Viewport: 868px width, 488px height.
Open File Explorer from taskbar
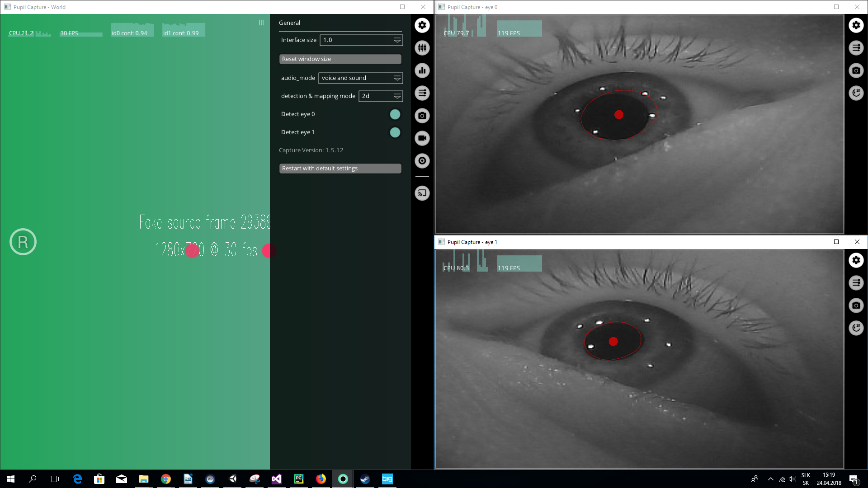pyautogui.click(x=144, y=479)
